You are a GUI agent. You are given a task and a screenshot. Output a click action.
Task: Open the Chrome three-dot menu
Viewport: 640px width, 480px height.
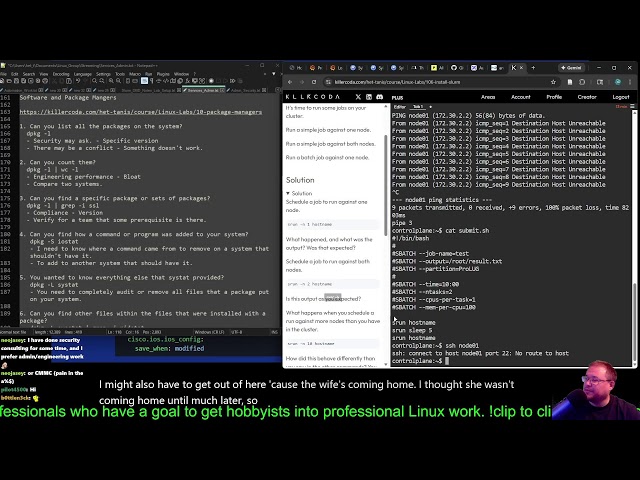(x=631, y=82)
